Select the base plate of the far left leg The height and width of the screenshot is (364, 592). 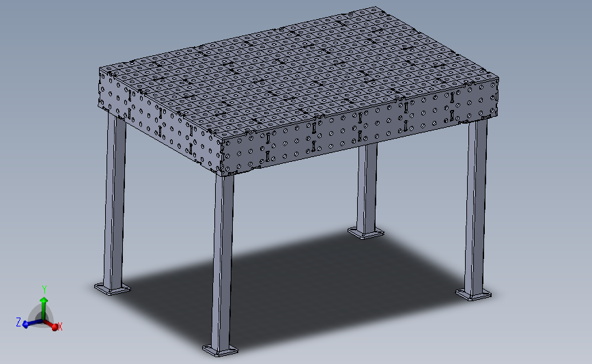[x=113, y=289]
